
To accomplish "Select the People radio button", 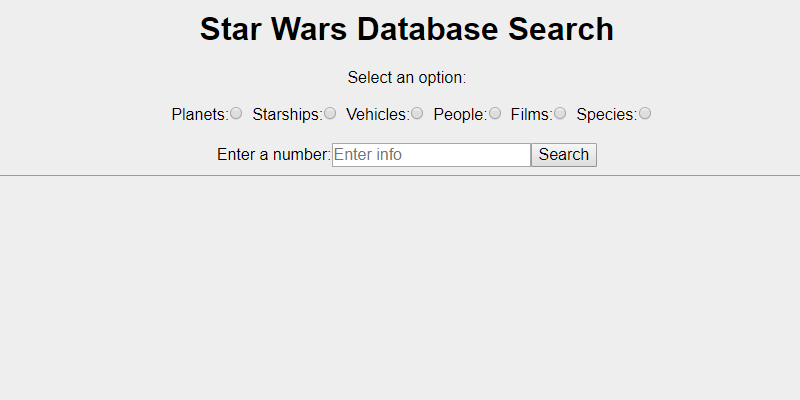I will pos(494,113).
